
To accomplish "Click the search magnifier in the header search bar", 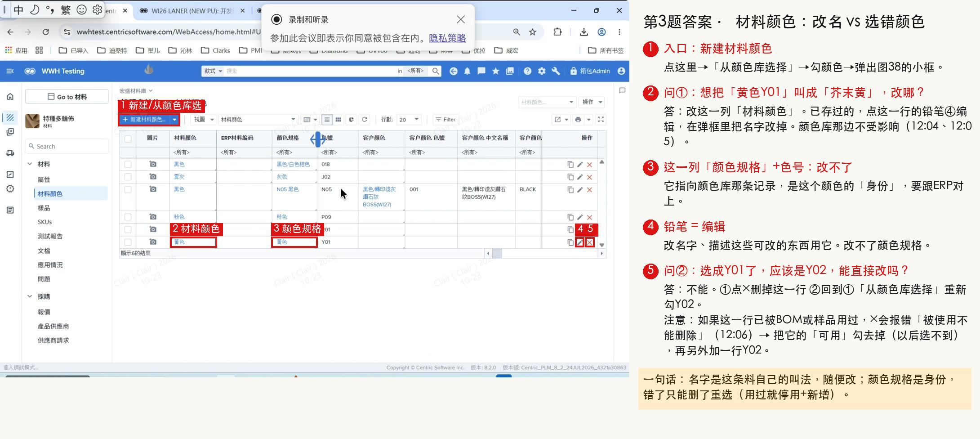I will 435,71.
